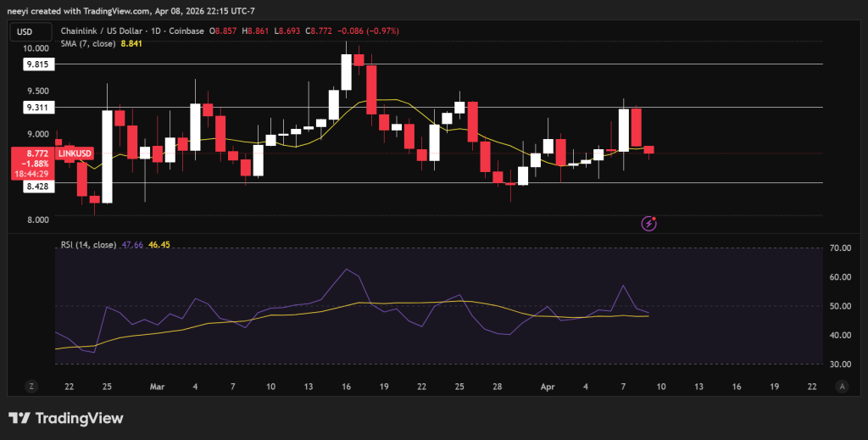The height and width of the screenshot is (440, 868).
Task: Open the USD currency selector
Action: point(24,31)
